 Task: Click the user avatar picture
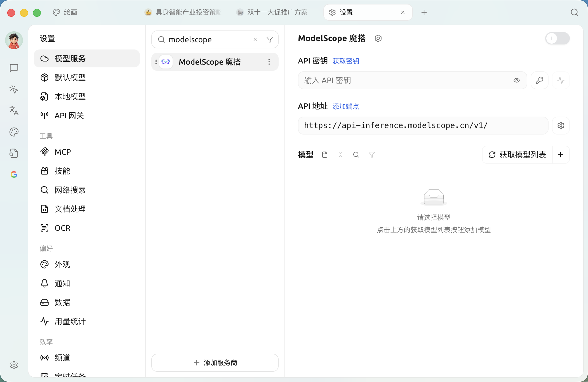coord(14,40)
